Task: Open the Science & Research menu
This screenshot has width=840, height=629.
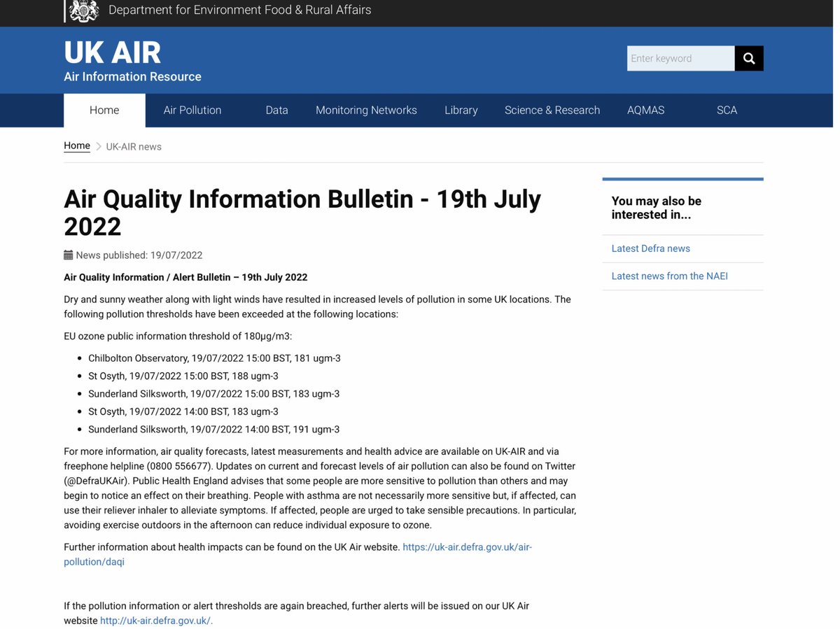Action: pyautogui.click(x=552, y=111)
